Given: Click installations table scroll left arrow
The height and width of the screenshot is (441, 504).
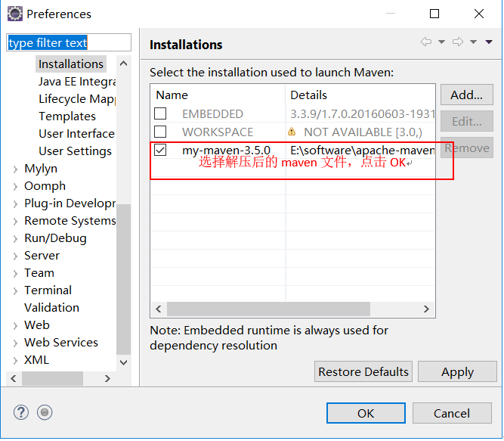Looking at the screenshot, I should [x=159, y=309].
